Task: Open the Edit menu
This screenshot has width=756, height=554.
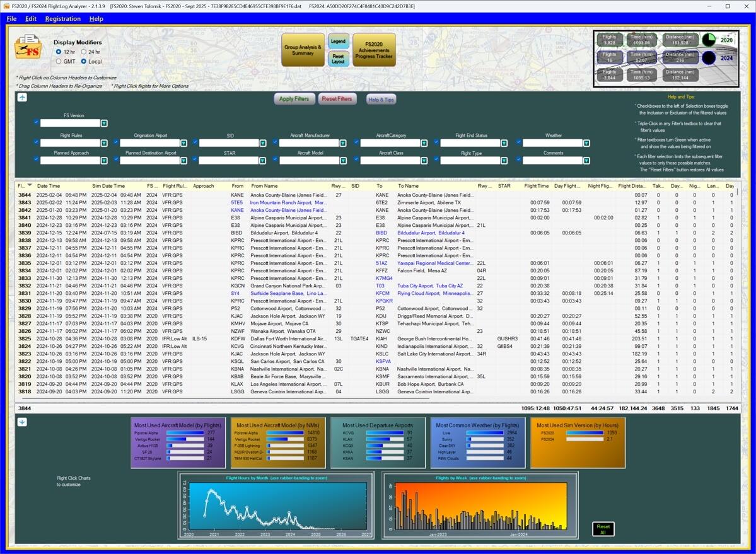Action: [31, 19]
